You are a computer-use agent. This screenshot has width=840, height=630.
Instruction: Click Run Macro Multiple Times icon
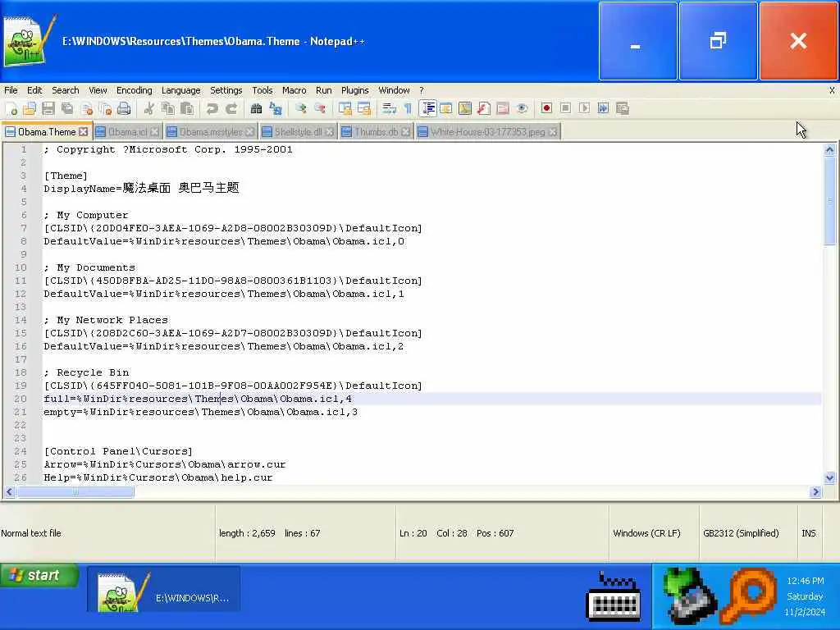click(603, 109)
